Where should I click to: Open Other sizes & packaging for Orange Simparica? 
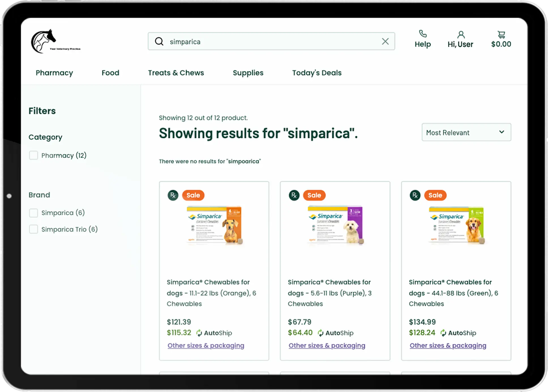(x=206, y=345)
